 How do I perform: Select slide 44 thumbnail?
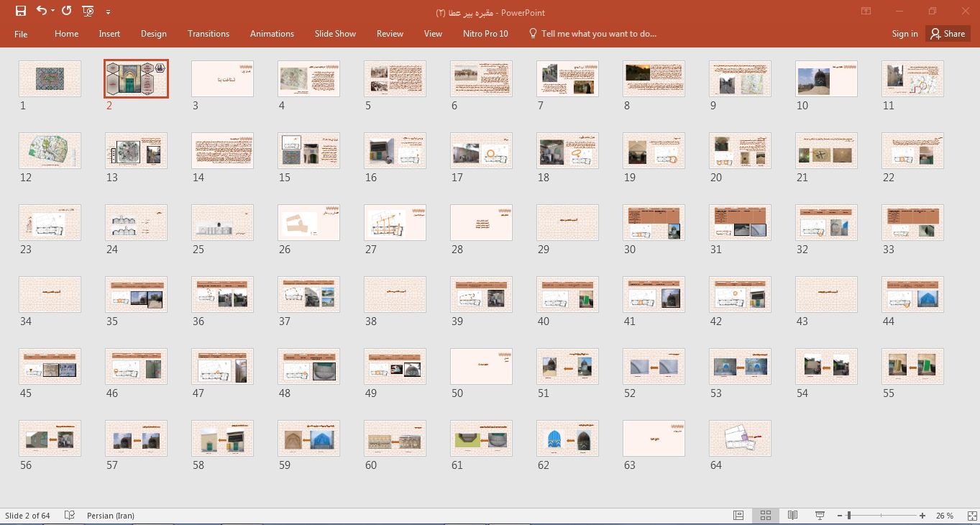[912, 294]
